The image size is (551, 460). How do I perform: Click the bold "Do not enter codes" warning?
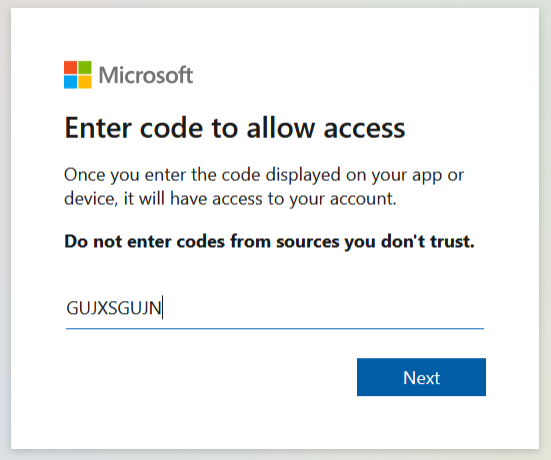coord(270,241)
